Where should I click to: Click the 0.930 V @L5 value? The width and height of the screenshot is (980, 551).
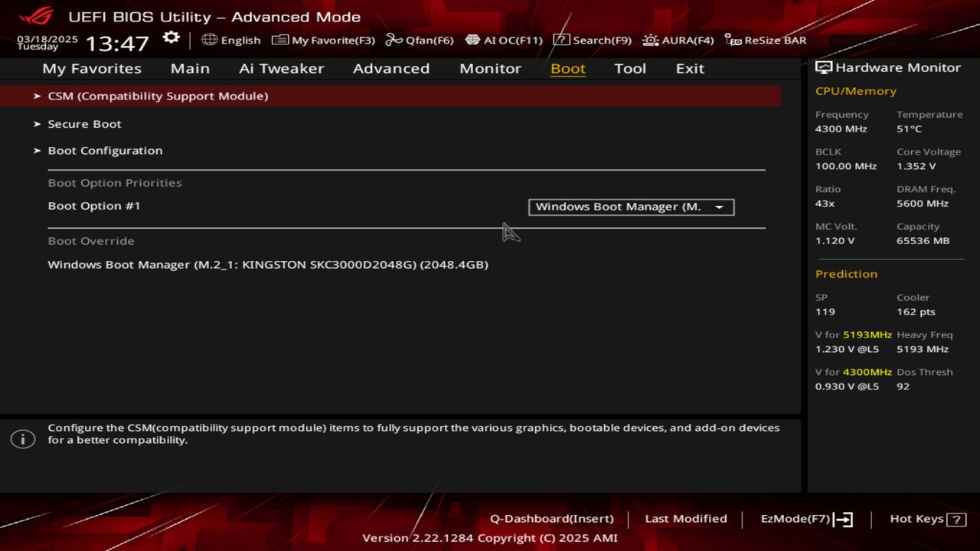847,386
